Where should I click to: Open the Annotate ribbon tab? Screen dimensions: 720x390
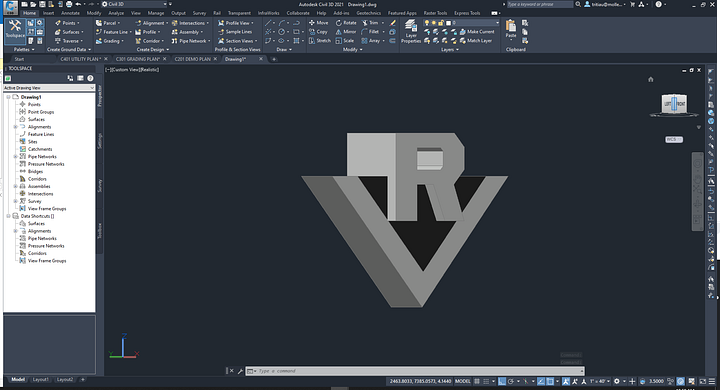pyautogui.click(x=70, y=13)
